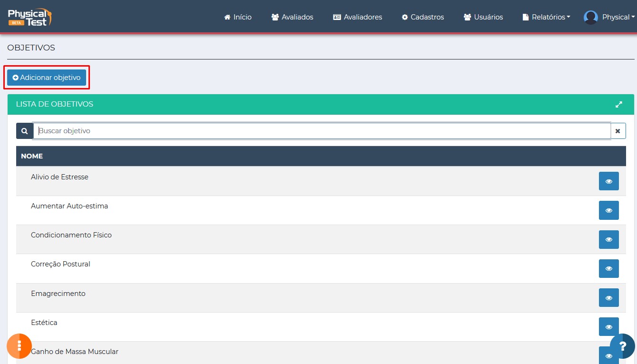Open the Avaliados menu item
The height and width of the screenshot is (364, 637).
(x=292, y=17)
